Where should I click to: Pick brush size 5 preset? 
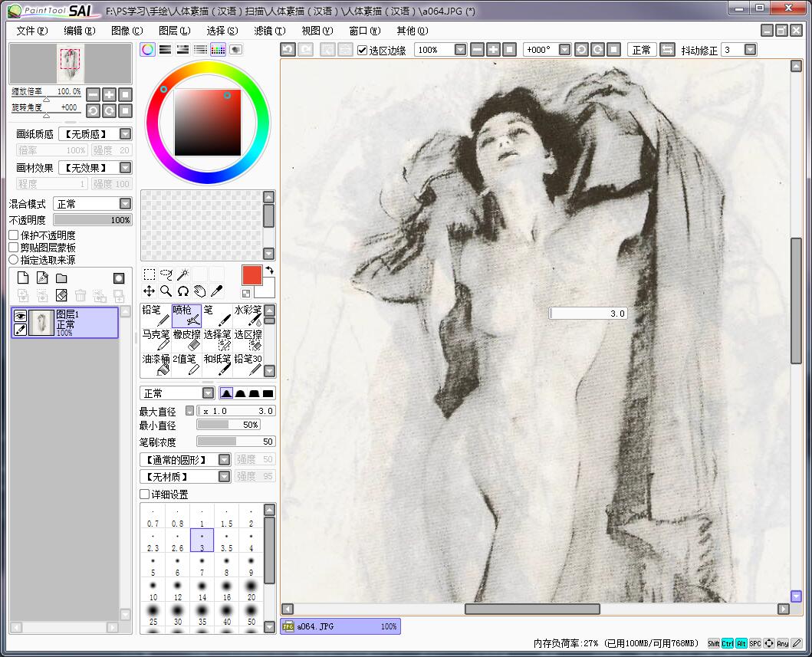pyautogui.click(x=153, y=565)
